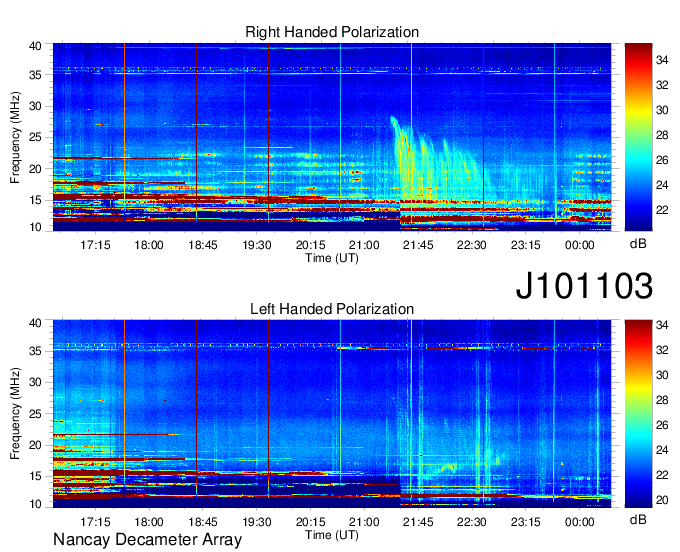Click the 15 MHz tick on left-handed frequency axis
The image size is (680, 552).
click(35, 477)
